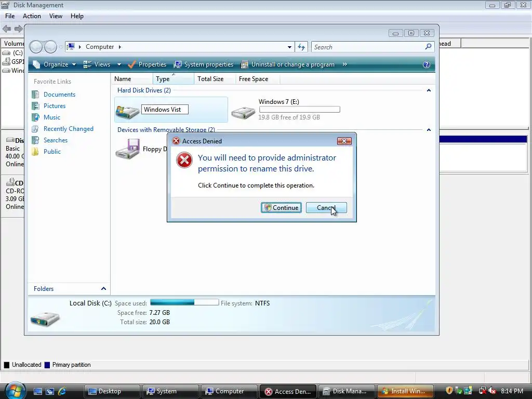Screen dimensions: 532x399
Task: Open the Action menu in Disk Management
Action: coord(32,16)
